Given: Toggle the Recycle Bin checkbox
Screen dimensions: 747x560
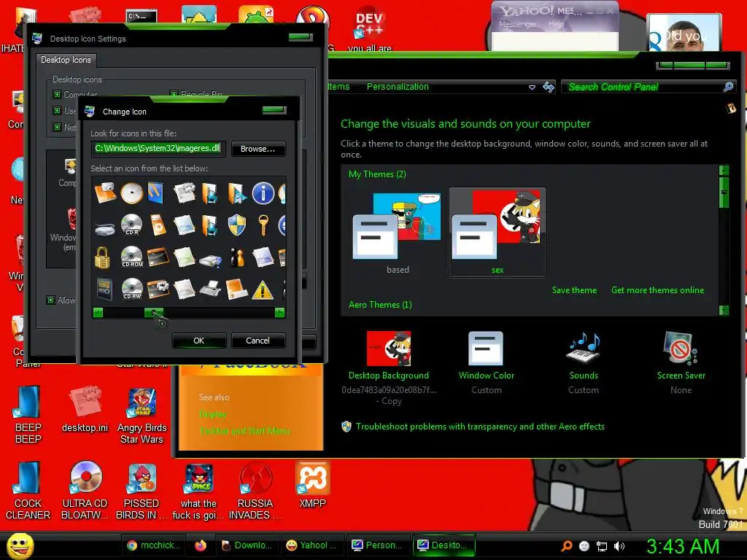Looking at the screenshot, I should click(174, 94).
